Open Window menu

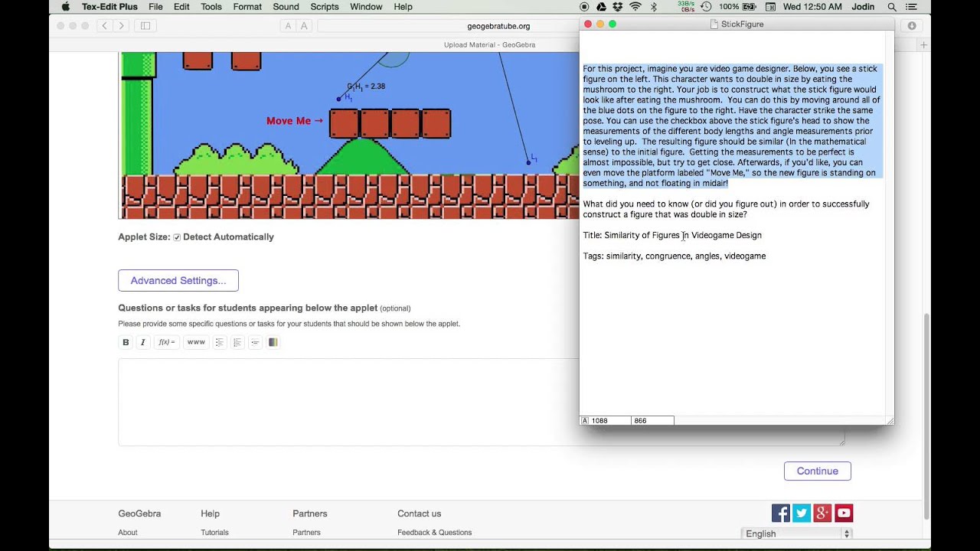pos(366,7)
